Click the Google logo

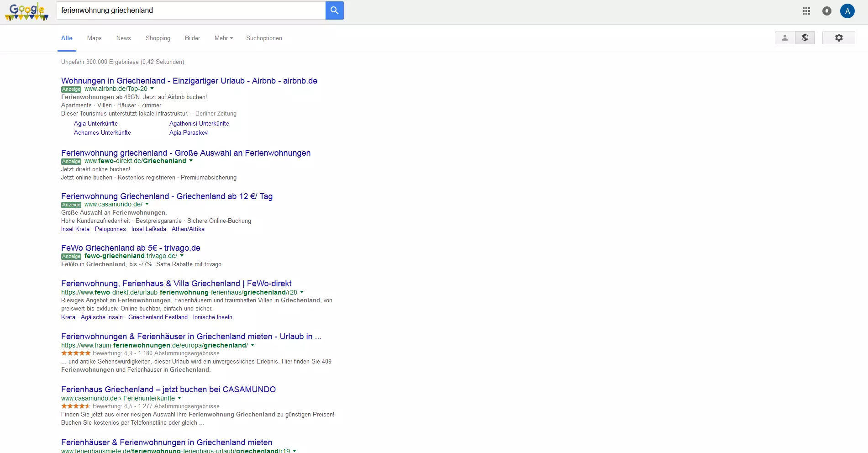(27, 11)
